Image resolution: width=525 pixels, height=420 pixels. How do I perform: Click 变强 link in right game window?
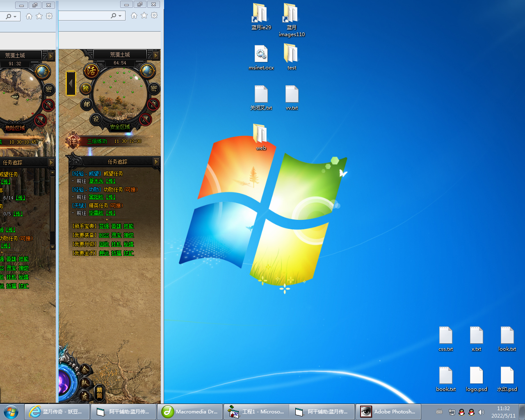pyautogui.click(x=104, y=226)
